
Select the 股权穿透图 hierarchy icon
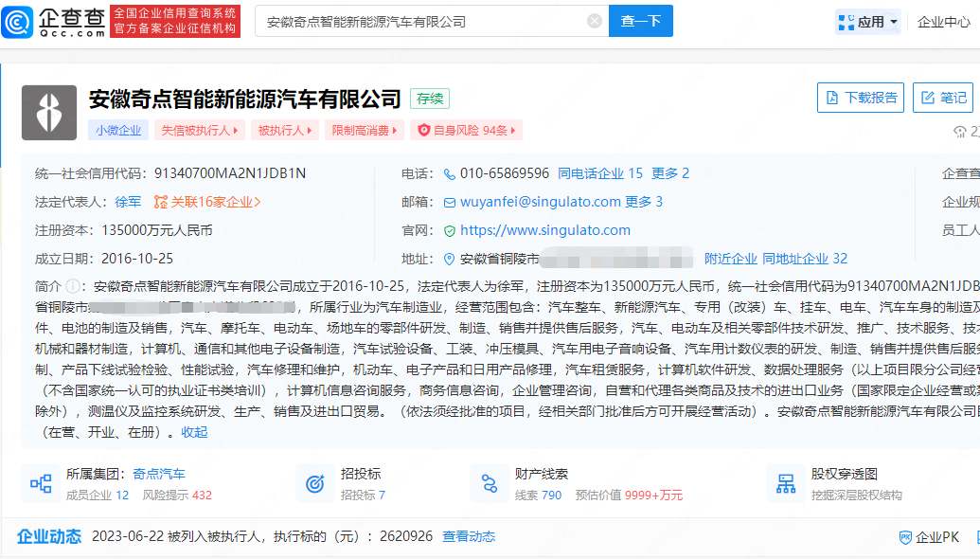tap(786, 483)
